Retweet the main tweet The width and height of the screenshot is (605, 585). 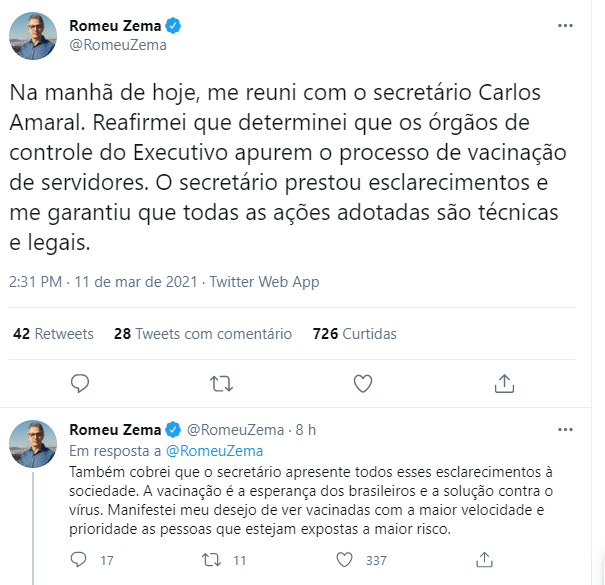click(x=222, y=383)
